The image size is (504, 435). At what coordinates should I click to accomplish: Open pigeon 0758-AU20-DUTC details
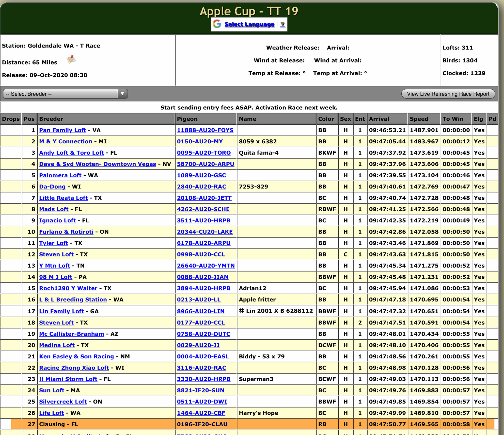[204, 334]
